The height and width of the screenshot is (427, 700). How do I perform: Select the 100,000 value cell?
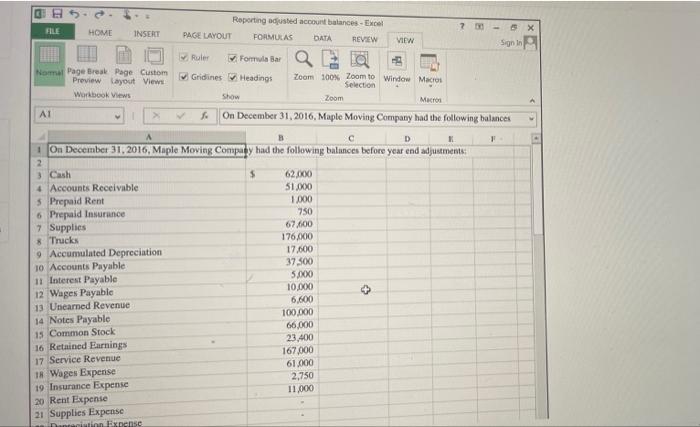tap(282, 312)
